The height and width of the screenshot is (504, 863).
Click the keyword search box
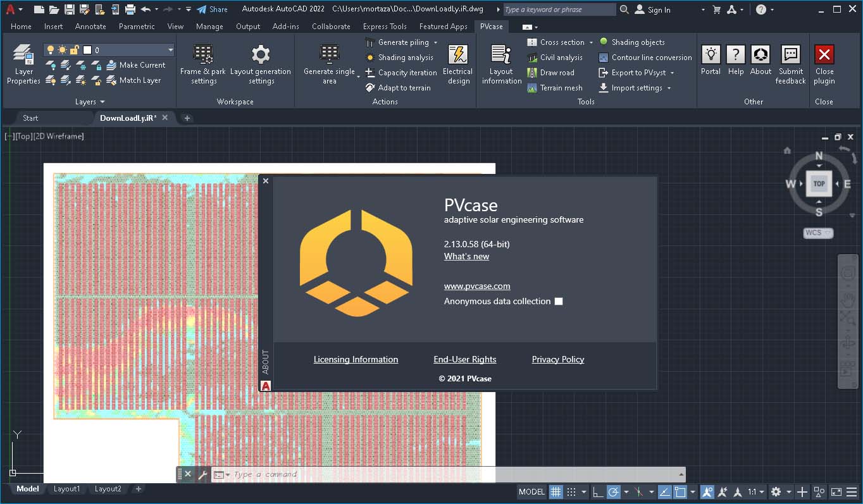(x=559, y=9)
